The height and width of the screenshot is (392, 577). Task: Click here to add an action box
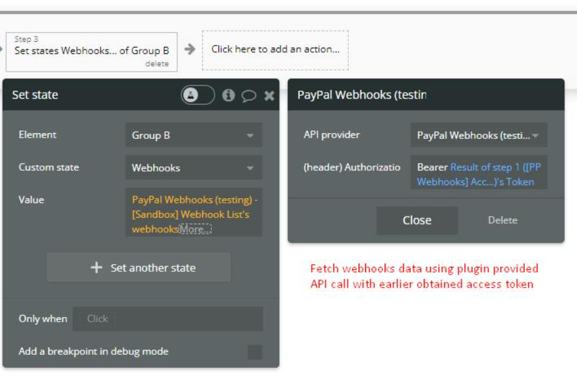point(275,50)
